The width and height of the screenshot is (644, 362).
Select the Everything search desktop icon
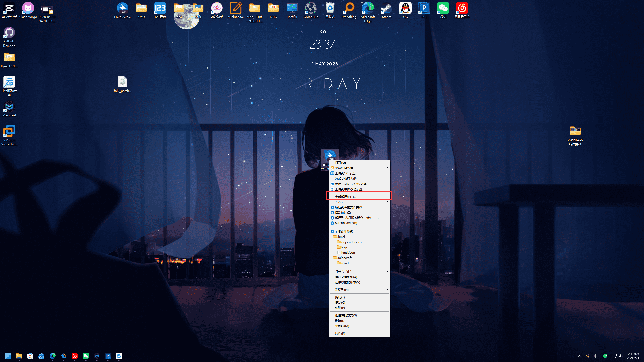click(349, 10)
